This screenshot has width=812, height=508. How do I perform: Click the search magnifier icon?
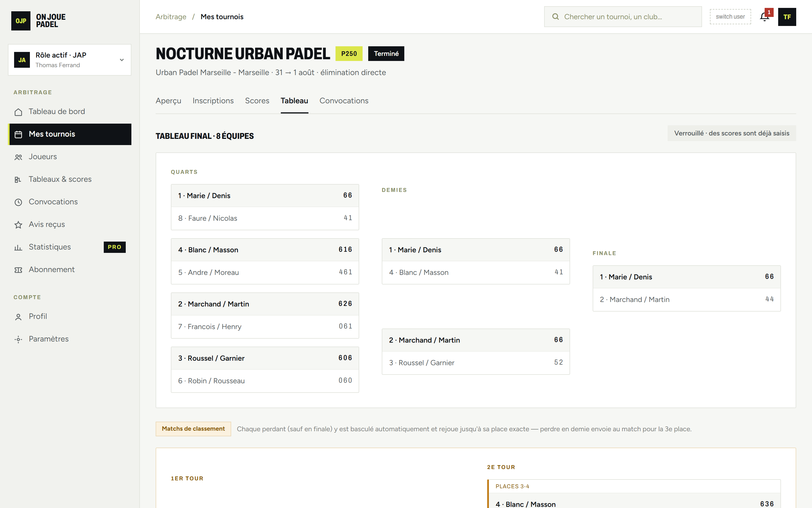pos(556,17)
